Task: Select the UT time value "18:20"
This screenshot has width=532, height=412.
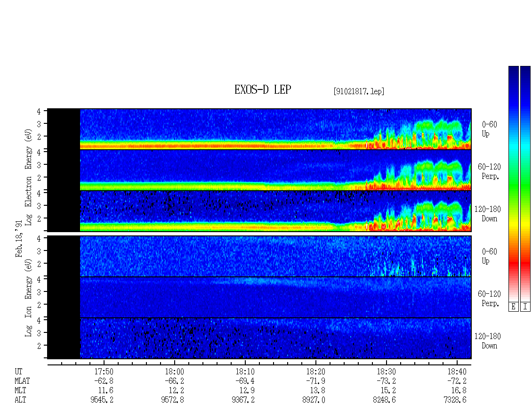Action: [x=316, y=372]
